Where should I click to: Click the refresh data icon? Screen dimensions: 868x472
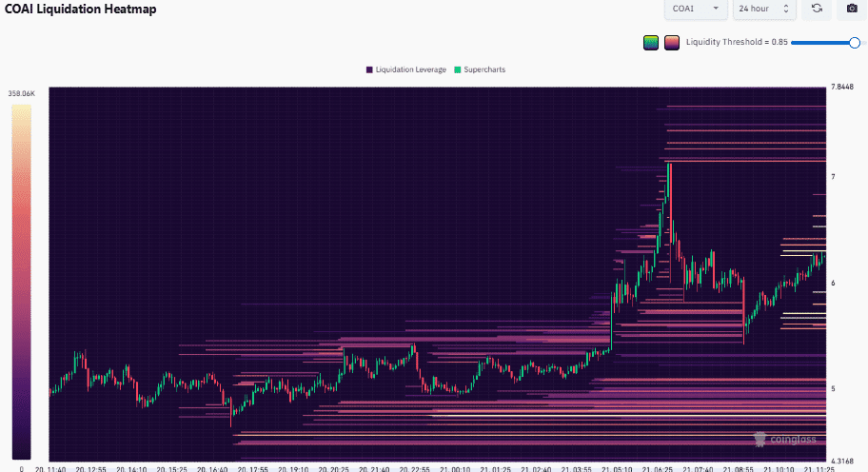[x=817, y=9]
